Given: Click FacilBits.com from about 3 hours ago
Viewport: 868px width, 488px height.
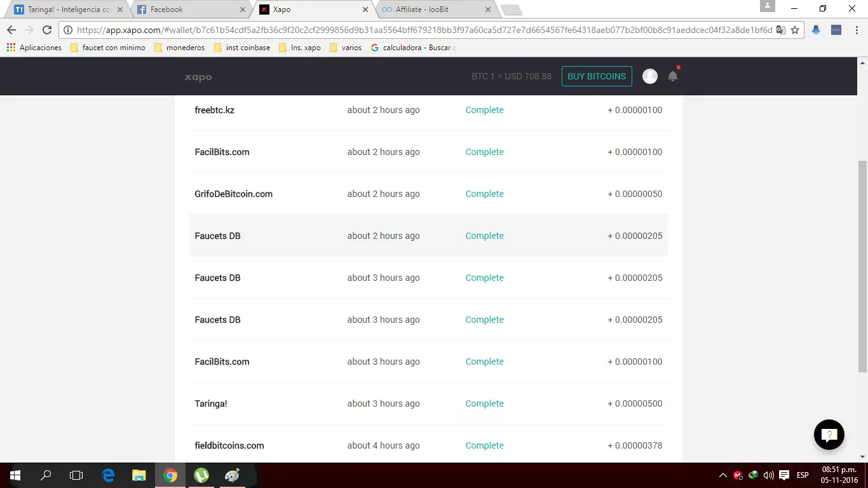Looking at the screenshot, I should click(429, 362).
